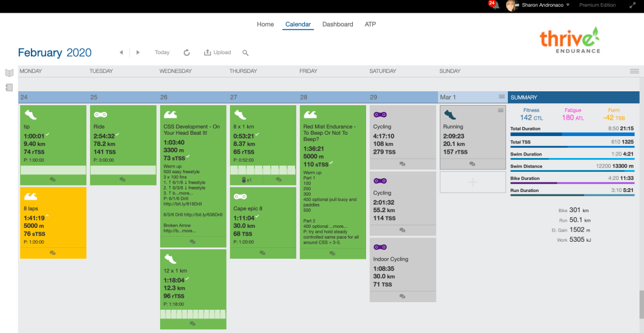Refresh the calendar

point(187,53)
